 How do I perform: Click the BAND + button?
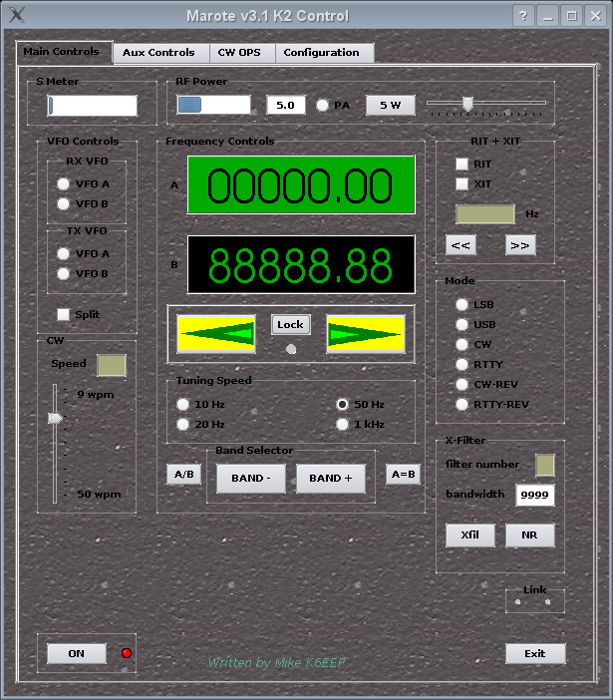coord(331,478)
